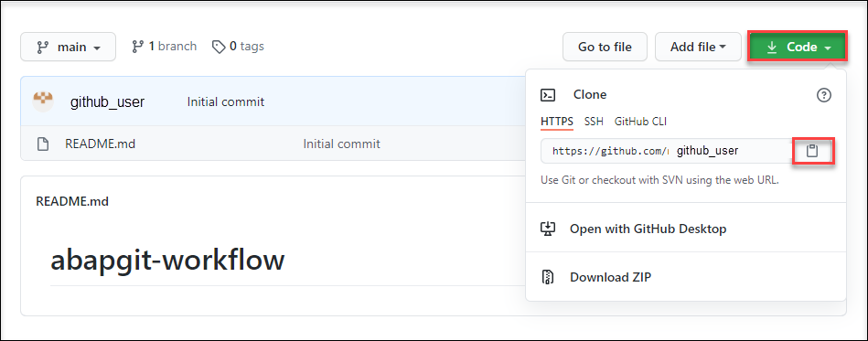Open the github_user profile link
This screenshot has height=341, width=868.
pyautogui.click(x=107, y=101)
